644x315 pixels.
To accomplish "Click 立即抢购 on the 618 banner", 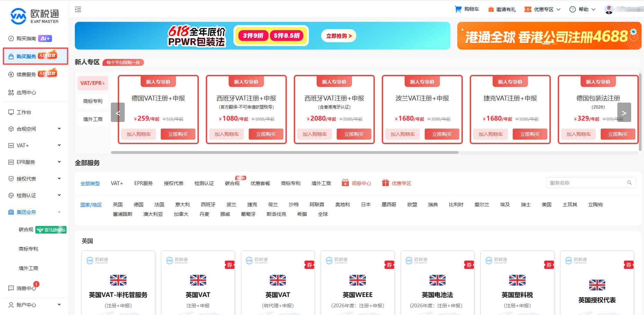I will pos(338,36).
